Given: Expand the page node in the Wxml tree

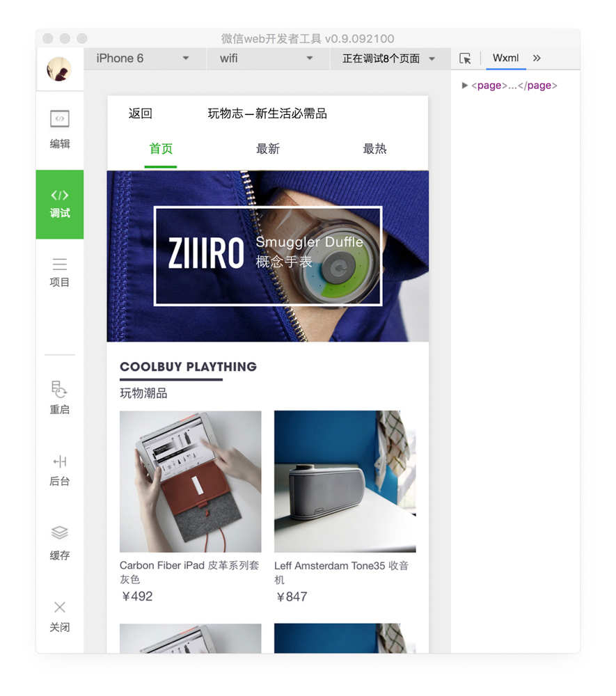Looking at the screenshot, I should (x=465, y=86).
